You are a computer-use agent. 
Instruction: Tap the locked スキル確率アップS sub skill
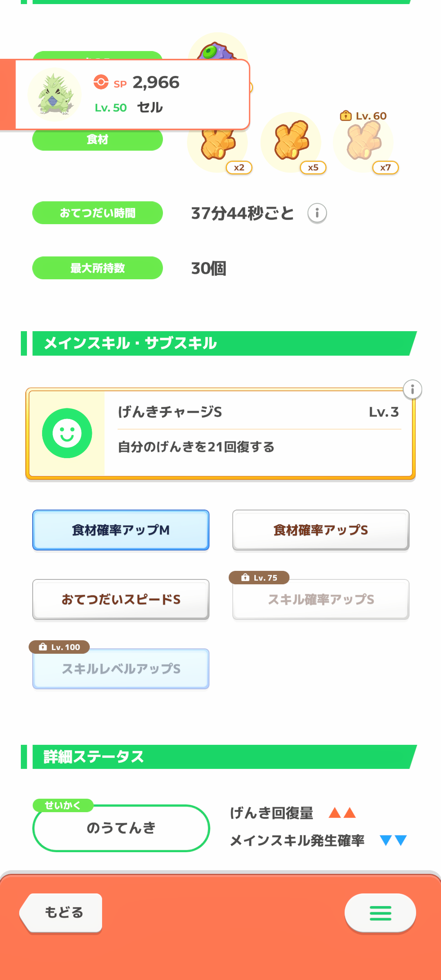tap(321, 599)
